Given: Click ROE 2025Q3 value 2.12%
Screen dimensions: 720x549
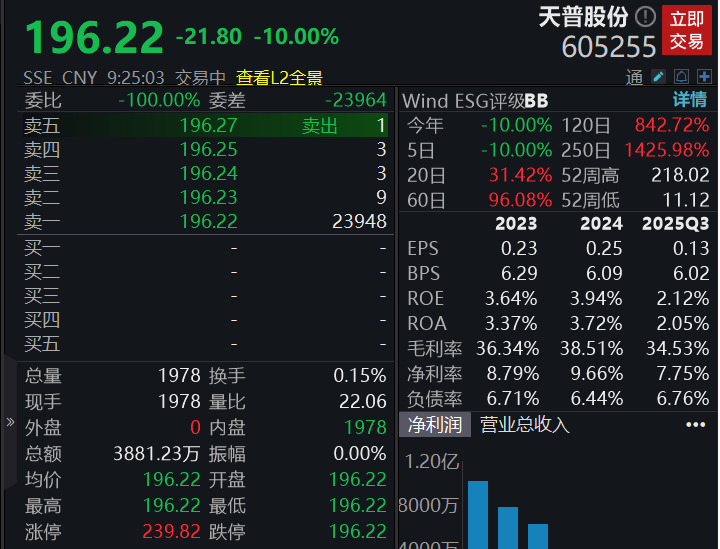Looking at the screenshot, I should tap(683, 298).
